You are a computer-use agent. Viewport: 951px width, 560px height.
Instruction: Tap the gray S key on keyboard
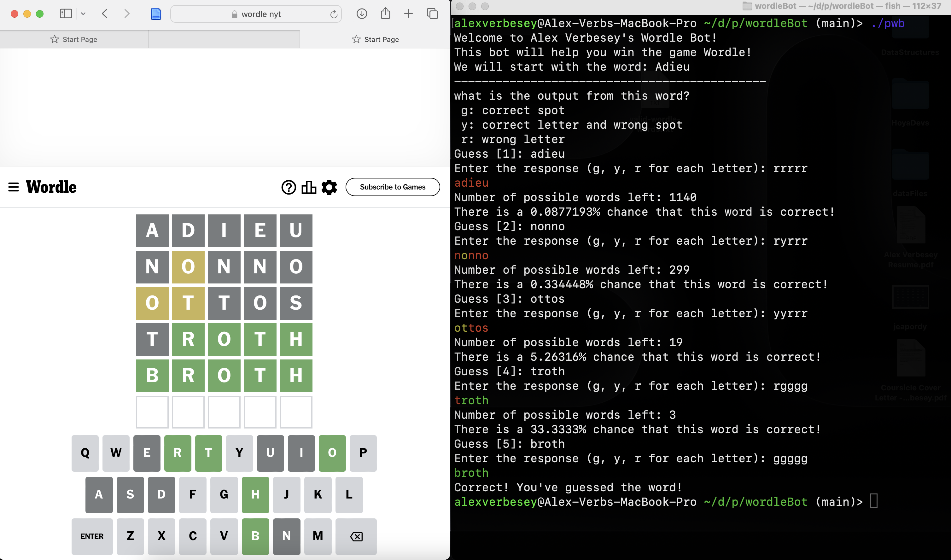[x=130, y=495]
